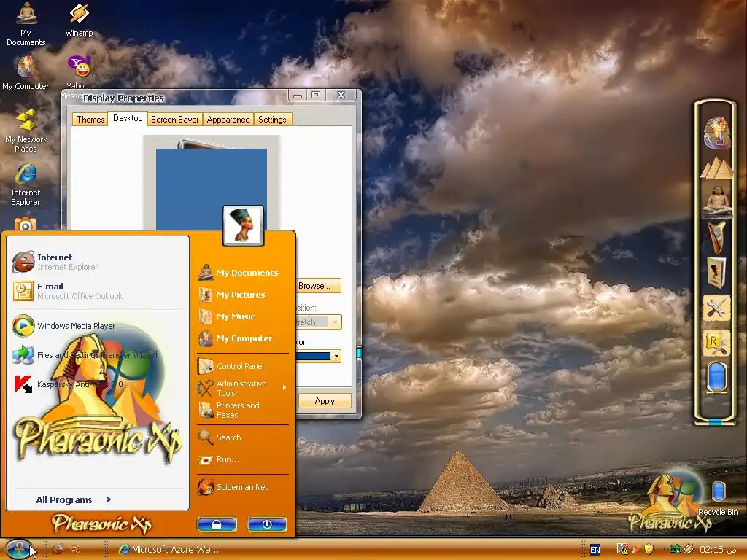Open the Appearance tab
The image size is (747, 560).
click(228, 119)
